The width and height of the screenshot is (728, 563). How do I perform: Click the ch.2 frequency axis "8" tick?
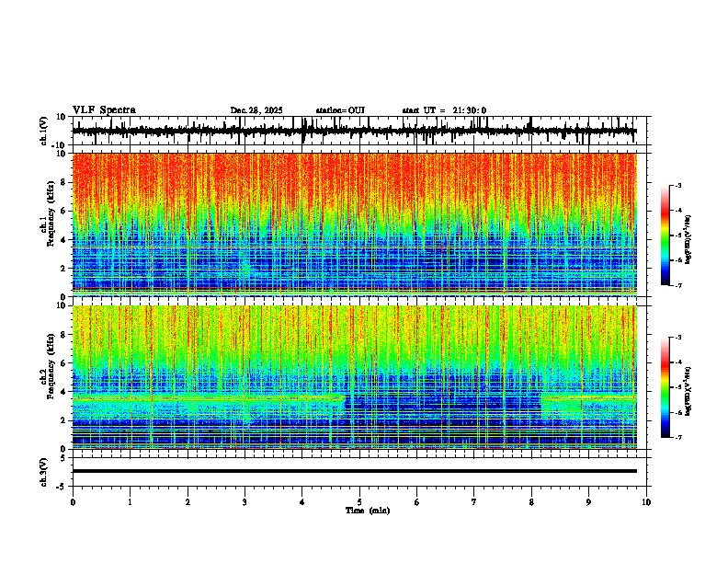point(64,335)
